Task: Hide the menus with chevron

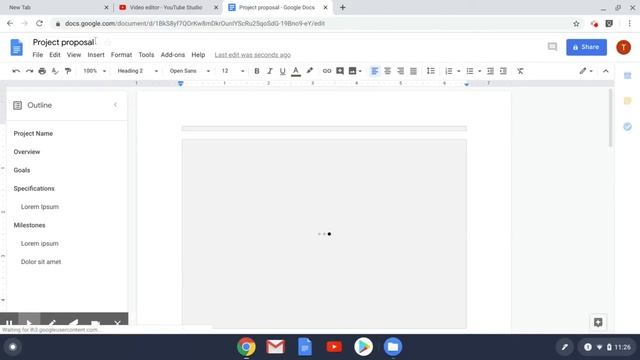Action: tap(606, 71)
